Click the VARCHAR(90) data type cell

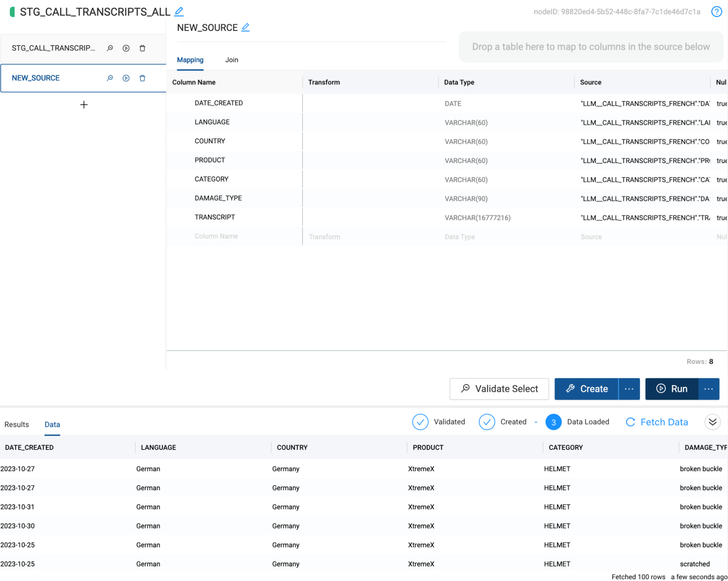(466, 199)
